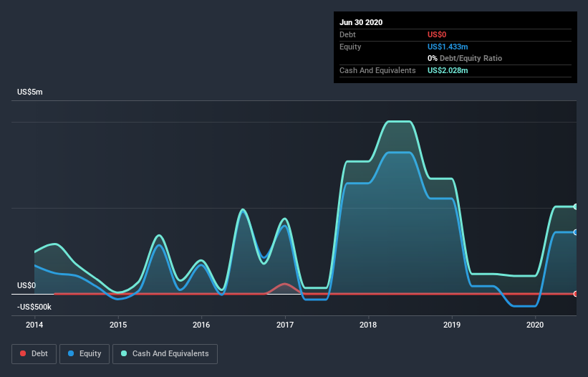Click the red Debt endpoint marker

coord(576,294)
